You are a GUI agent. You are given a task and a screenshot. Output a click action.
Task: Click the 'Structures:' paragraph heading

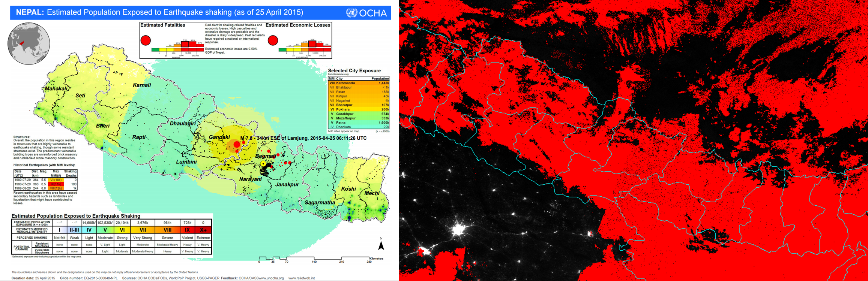tap(22, 137)
